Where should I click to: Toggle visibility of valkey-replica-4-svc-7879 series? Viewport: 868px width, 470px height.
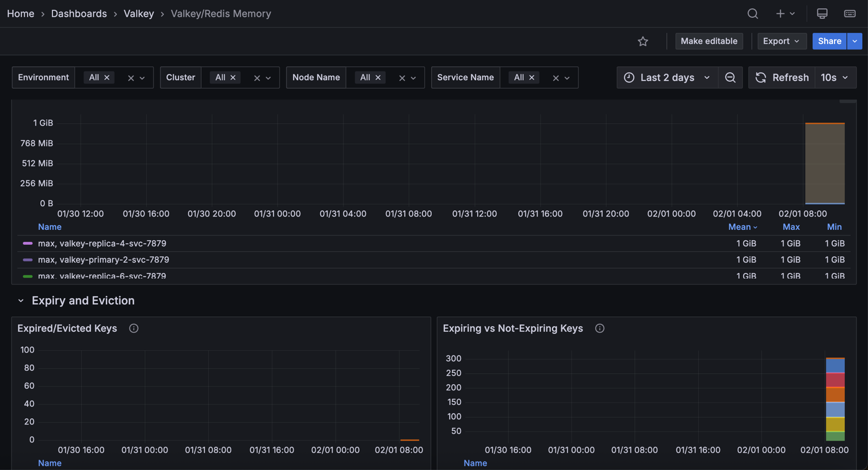pos(102,243)
